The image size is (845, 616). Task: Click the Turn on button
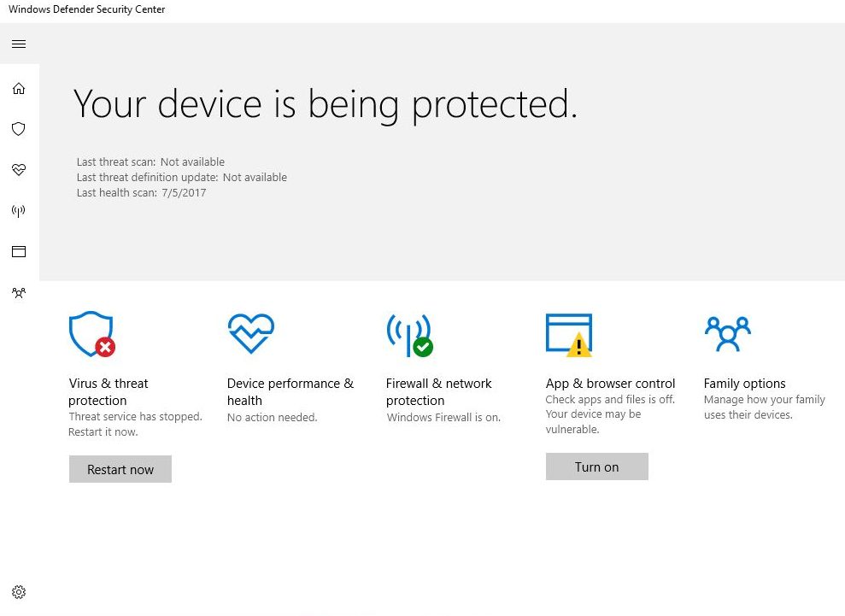(596, 466)
